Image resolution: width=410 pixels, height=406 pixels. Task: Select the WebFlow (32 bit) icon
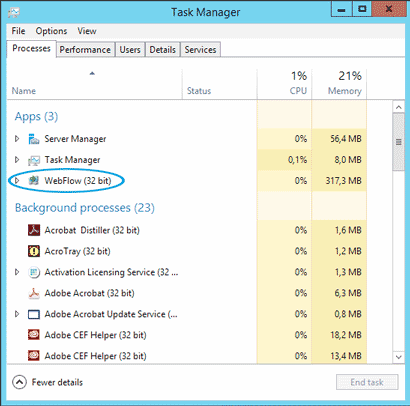(34, 181)
